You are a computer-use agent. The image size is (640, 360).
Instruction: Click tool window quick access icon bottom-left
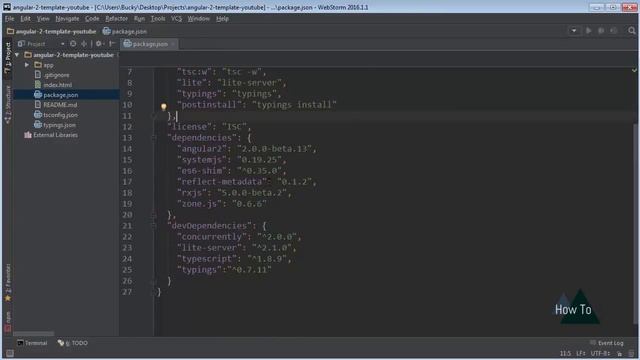click(9, 353)
